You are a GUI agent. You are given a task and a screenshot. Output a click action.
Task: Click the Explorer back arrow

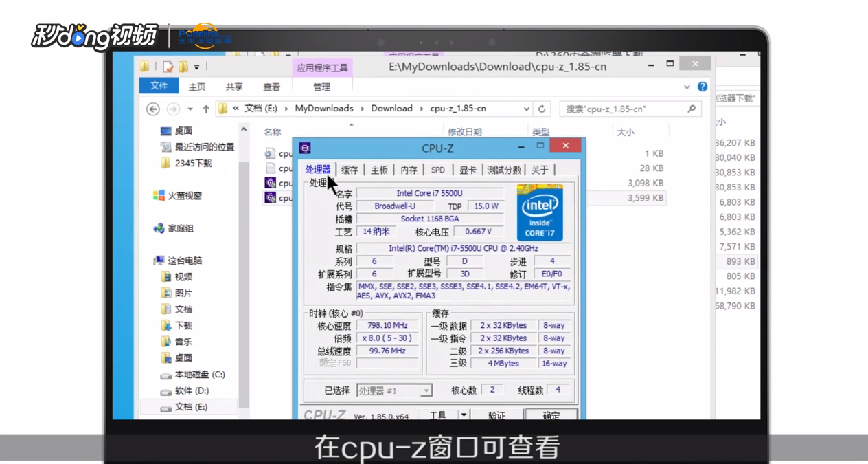coord(153,109)
